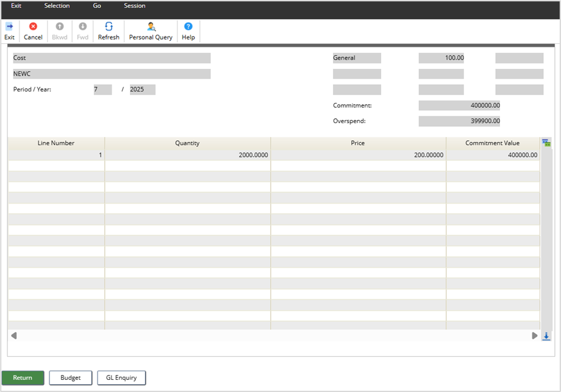The width and height of the screenshot is (561, 392).
Task: Click the Cost field
Action: pyautogui.click(x=112, y=58)
